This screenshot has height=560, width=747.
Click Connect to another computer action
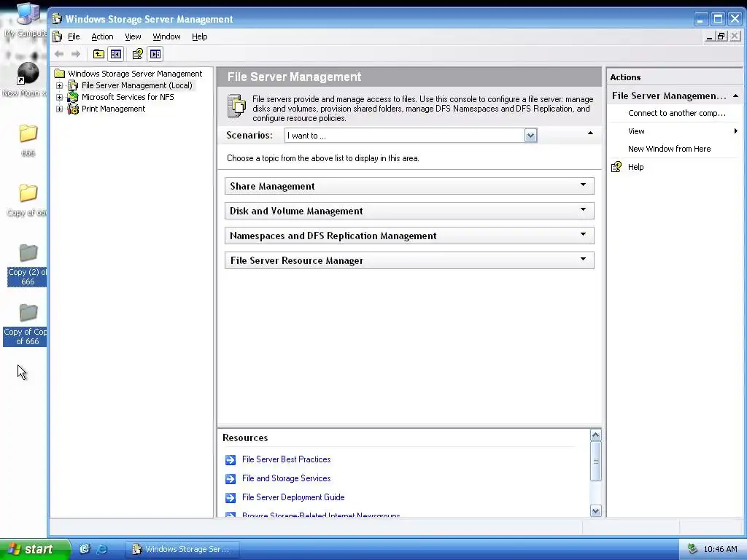[x=675, y=113]
